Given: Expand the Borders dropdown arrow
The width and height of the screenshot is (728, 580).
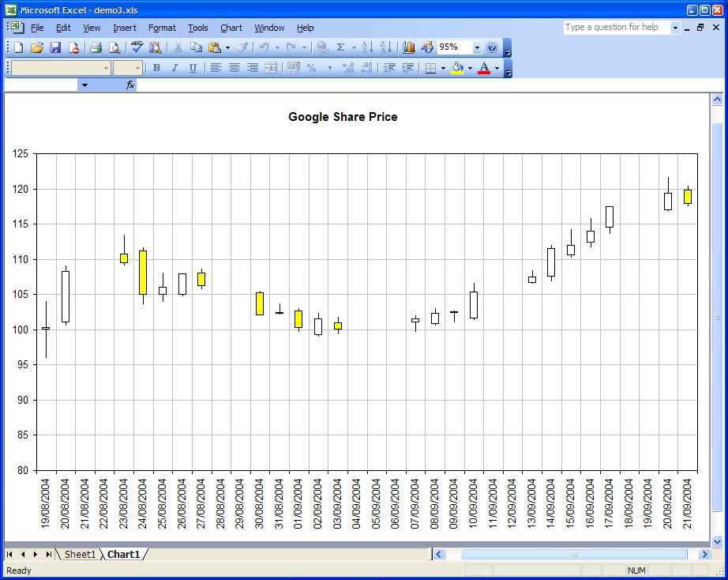Looking at the screenshot, I should click(x=444, y=68).
